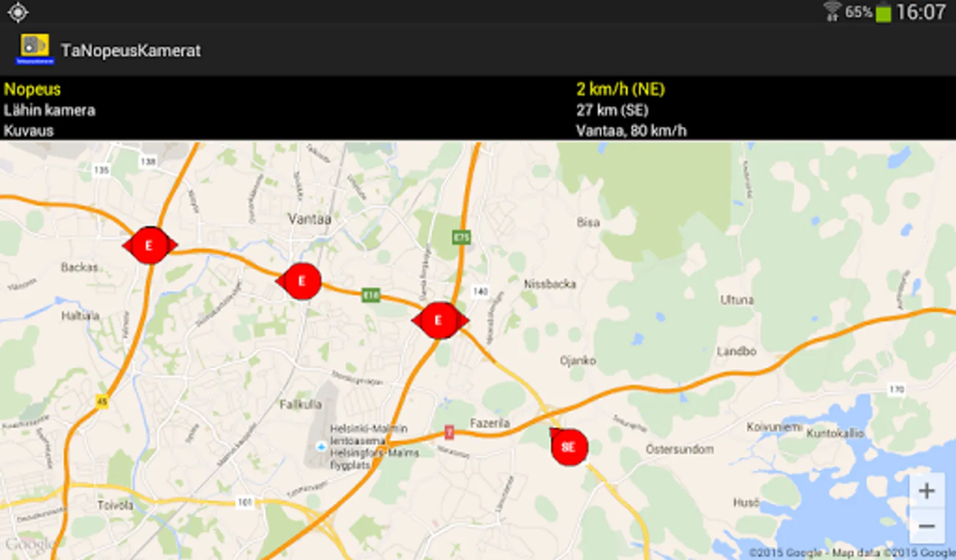This screenshot has width=956, height=560.
Task: Zoom out with the minus button
Action: [926, 526]
